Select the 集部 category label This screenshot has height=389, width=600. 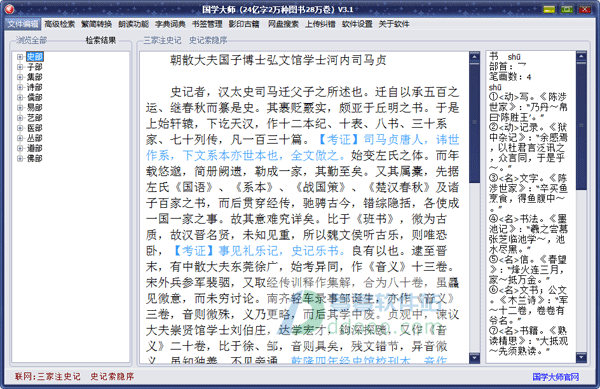(34, 77)
